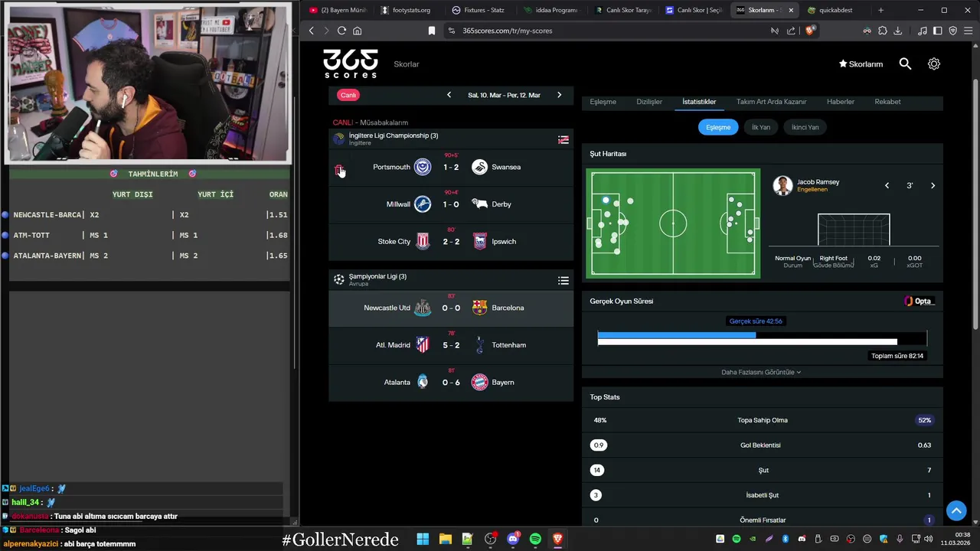This screenshot has width=980, height=551.
Task: Click the 365 scores logo
Action: tap(350, 64)
